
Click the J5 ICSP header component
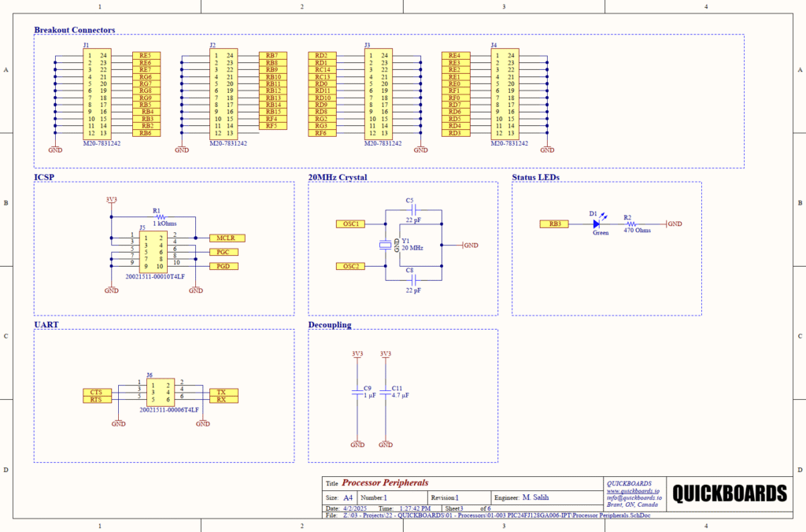[153, 252]
